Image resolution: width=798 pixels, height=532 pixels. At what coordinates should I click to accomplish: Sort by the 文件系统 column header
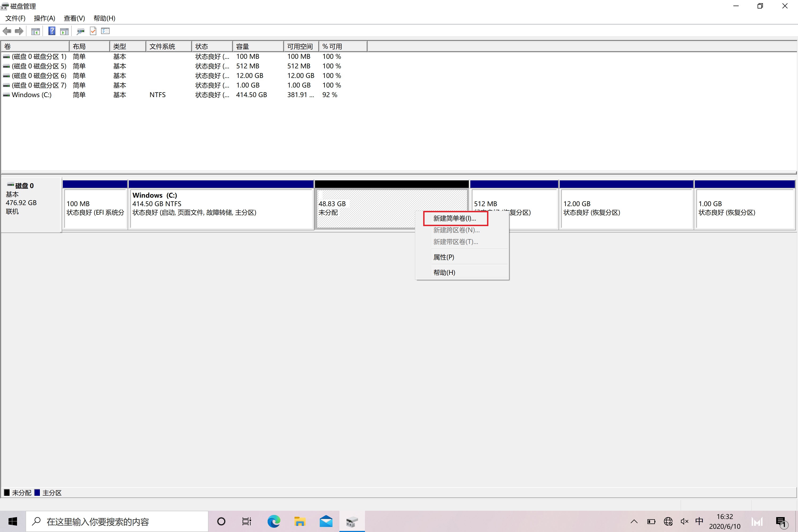pos(168,47)
